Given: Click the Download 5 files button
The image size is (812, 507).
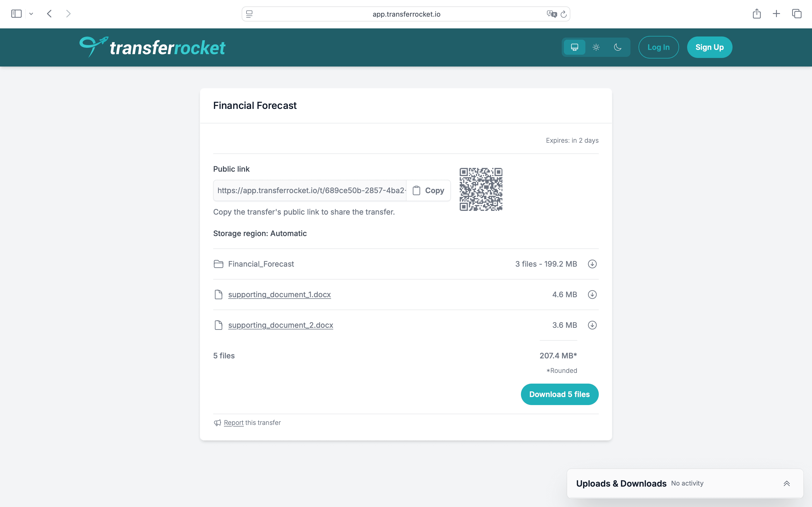Looking at the screenshot, I should click(559, 394).
